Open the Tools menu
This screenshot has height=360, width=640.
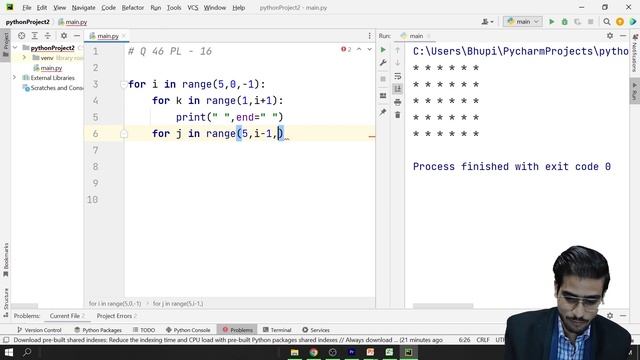click(x=174, y=7)
